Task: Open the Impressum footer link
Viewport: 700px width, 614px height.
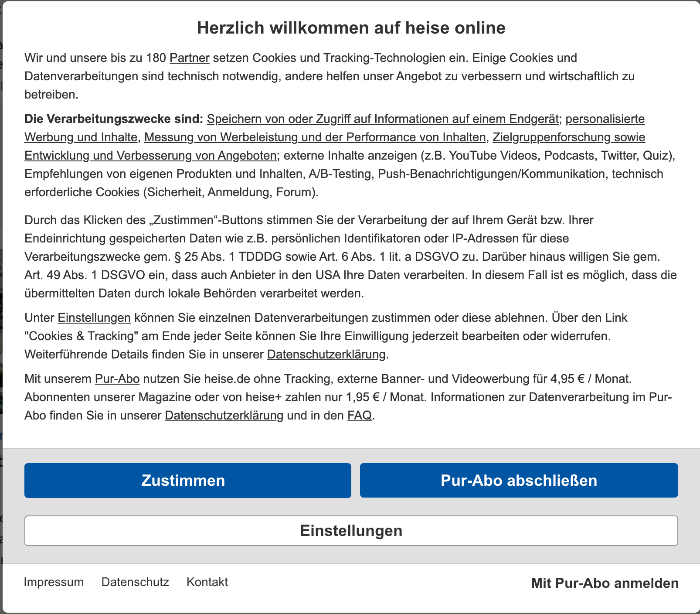Action: click(54, 582)
